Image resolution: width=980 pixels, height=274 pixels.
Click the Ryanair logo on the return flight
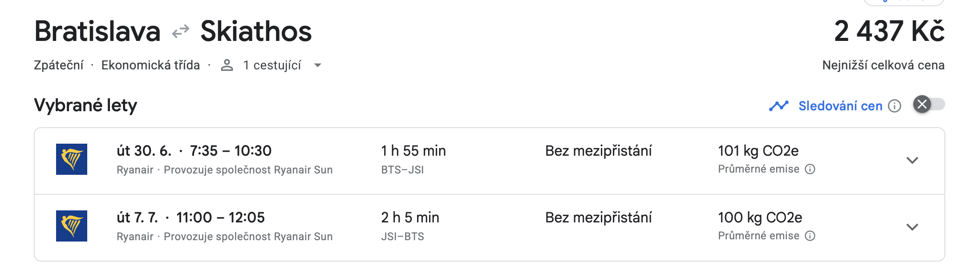click(72, 226)
